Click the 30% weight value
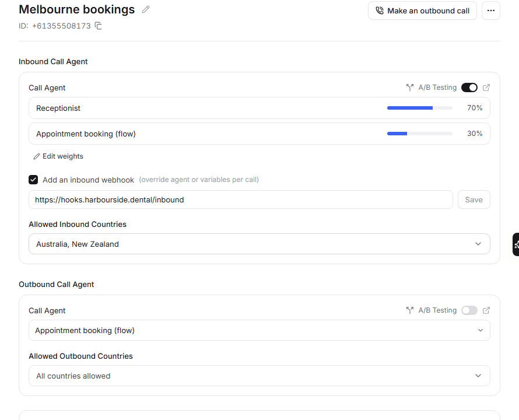This screenshot has width=519, height=420. click(475, 133)
